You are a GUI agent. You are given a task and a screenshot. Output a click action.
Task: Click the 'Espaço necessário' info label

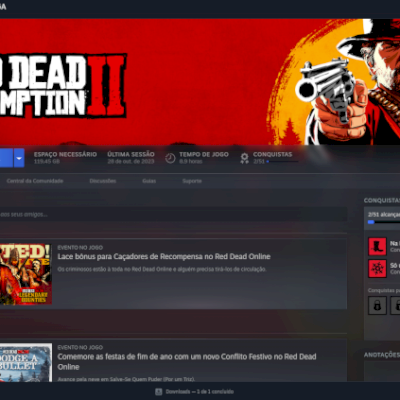tap(65, 154)
